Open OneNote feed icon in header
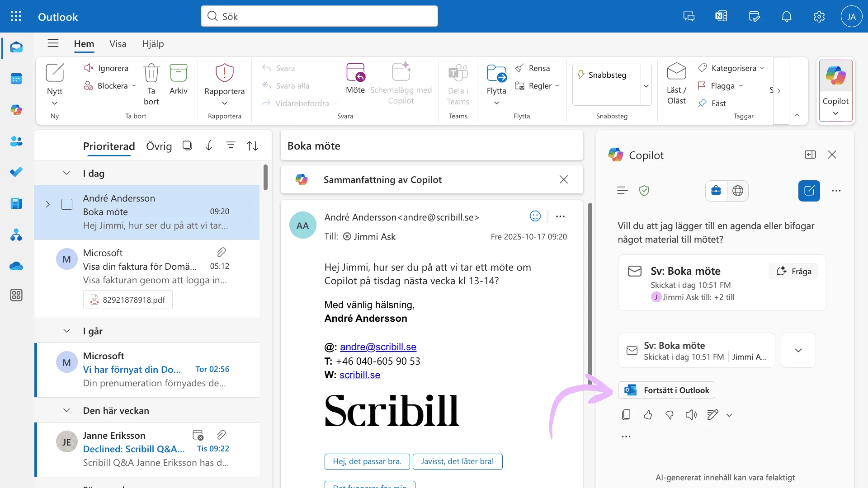The width and height of the screenshot is (868, 488). [722, 17]
